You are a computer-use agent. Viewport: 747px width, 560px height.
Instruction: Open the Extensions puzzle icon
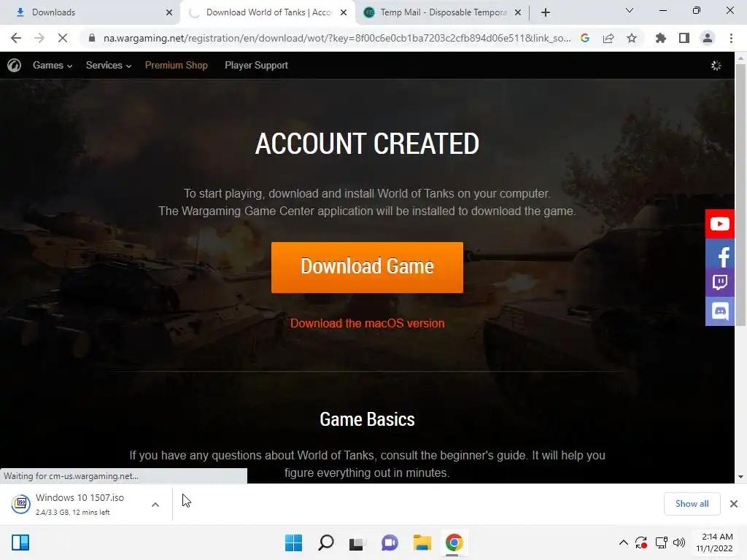pyautogui.click(x=661, y=38)
